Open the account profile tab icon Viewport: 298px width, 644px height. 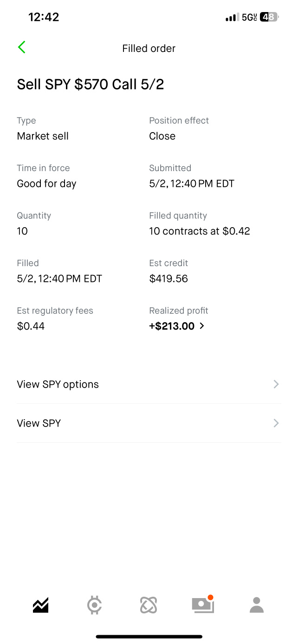point(257,605)
